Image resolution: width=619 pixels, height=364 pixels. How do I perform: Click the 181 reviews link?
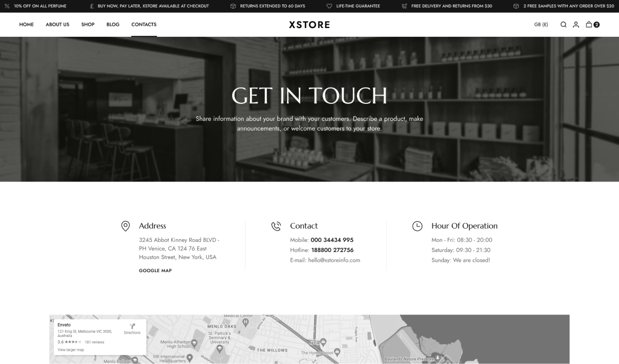point(94,342)
